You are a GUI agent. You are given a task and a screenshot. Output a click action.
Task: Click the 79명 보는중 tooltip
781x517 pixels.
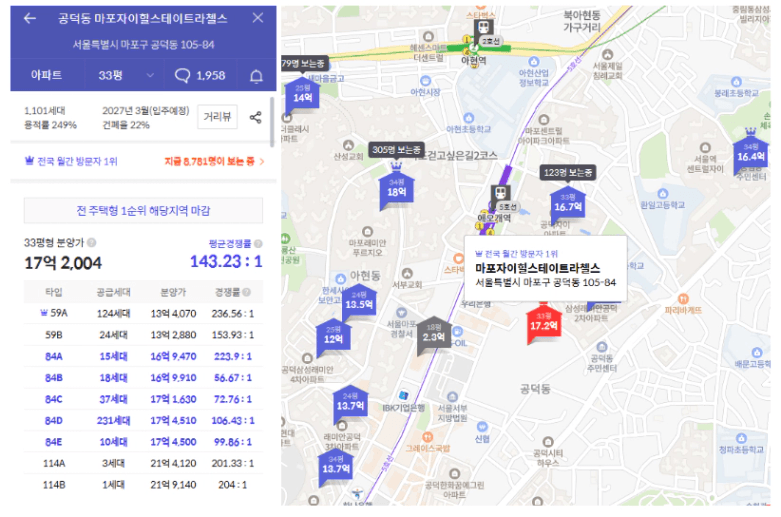coord(303,63)
